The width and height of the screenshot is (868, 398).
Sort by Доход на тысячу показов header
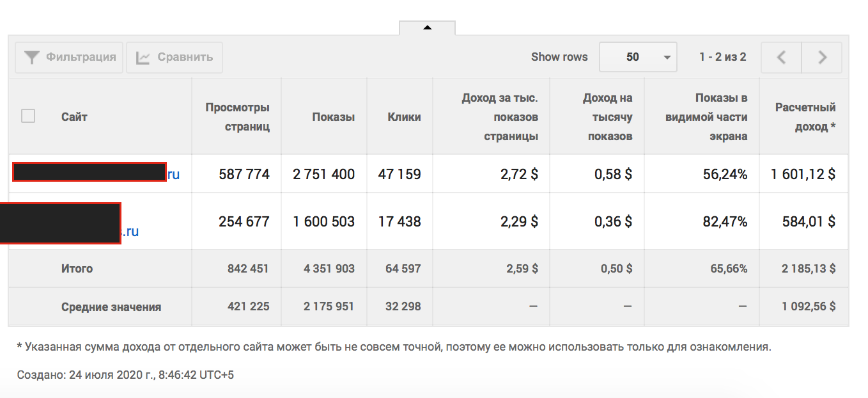click(607, 117)
